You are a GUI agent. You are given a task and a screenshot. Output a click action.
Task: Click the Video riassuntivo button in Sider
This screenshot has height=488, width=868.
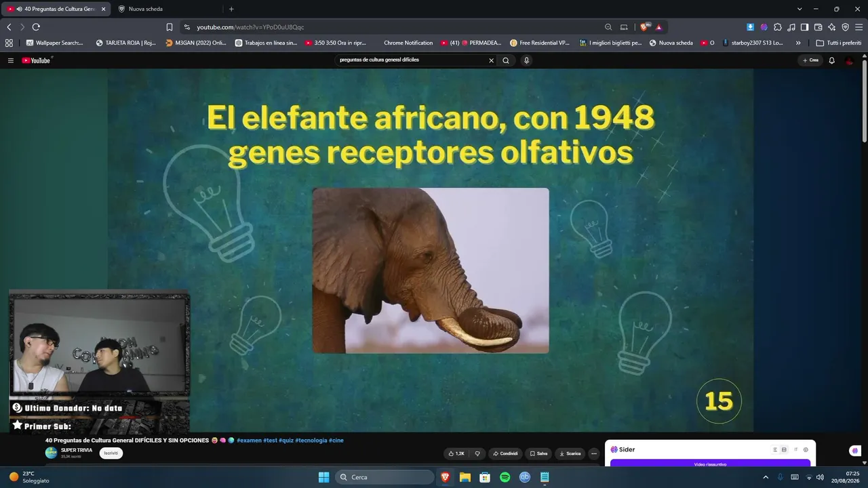pyautogui.click(x=710, y=464)
